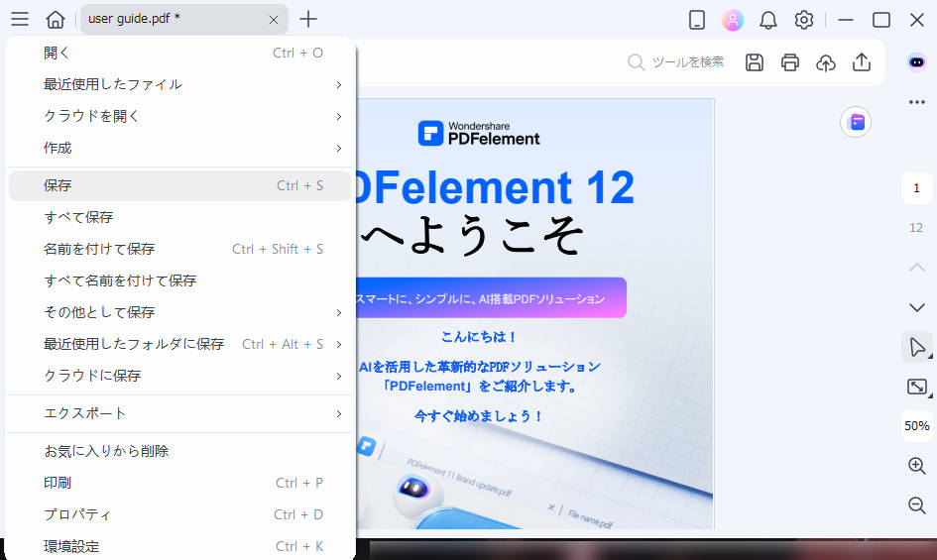
Task: Expand 最近使用したフォルダに保存 submenu
Action: click(179, 344)
